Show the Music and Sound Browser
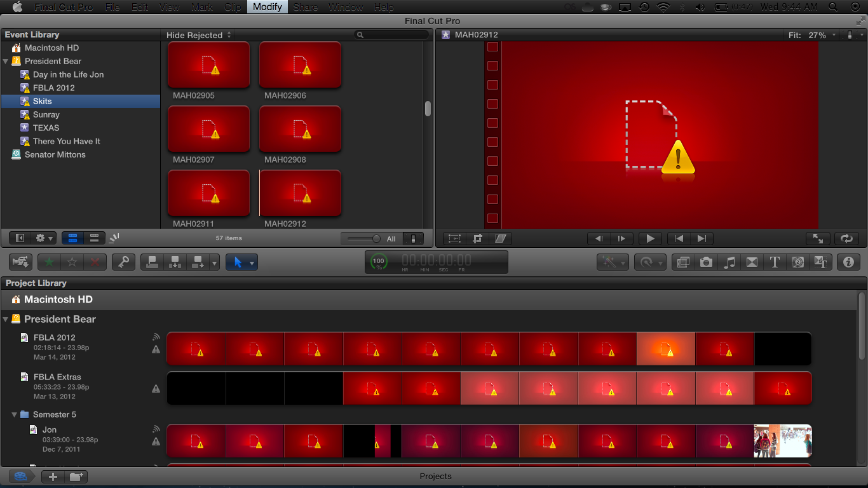The width and height of the screenshot is (868, 488). pyautogui.click(x=729, y=262)
